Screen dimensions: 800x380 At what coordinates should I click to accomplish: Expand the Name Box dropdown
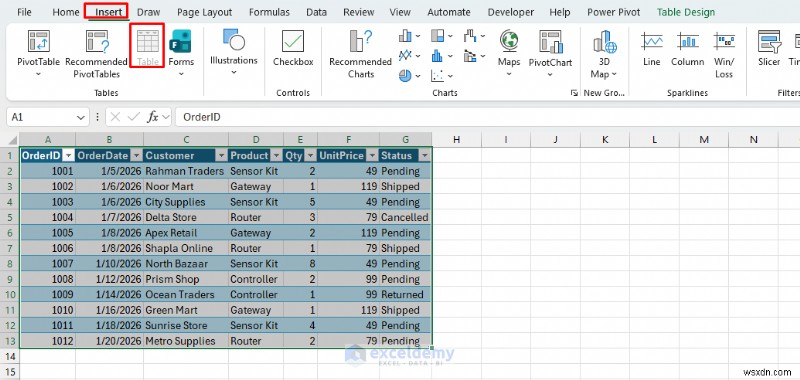tap(81, 117)
